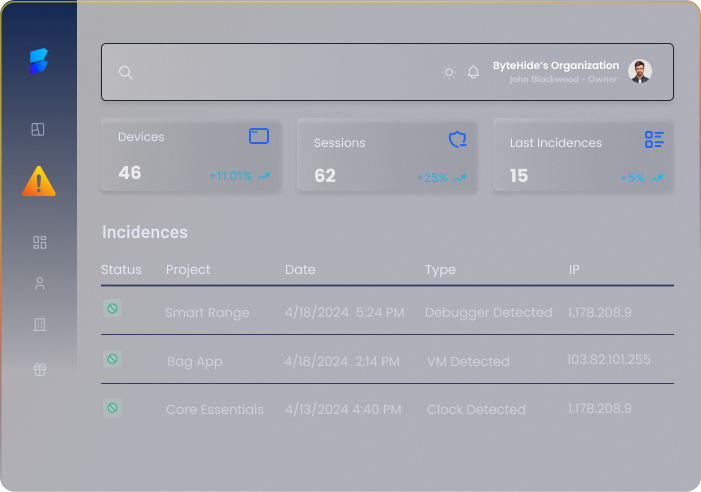Select the Bag App project cell
The width and height of the screenshot is (701, 492).
pyautogui.click(x=194, y=362)
